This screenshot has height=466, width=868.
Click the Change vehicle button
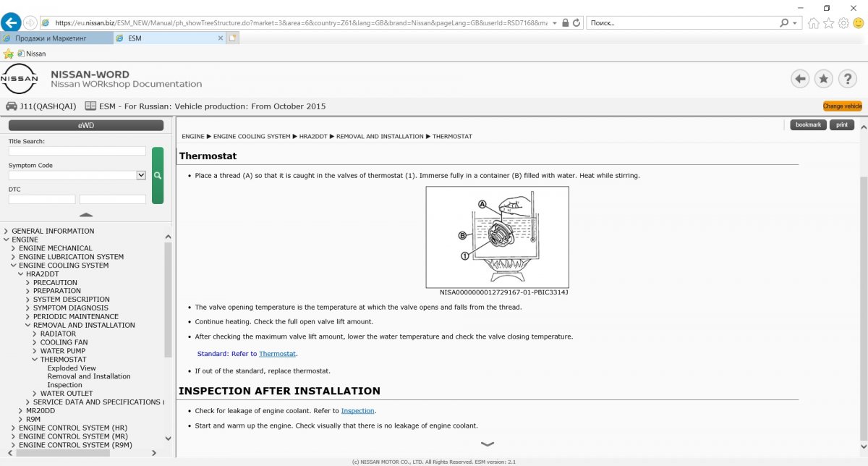pyautogui.click(x=843, y=106)
